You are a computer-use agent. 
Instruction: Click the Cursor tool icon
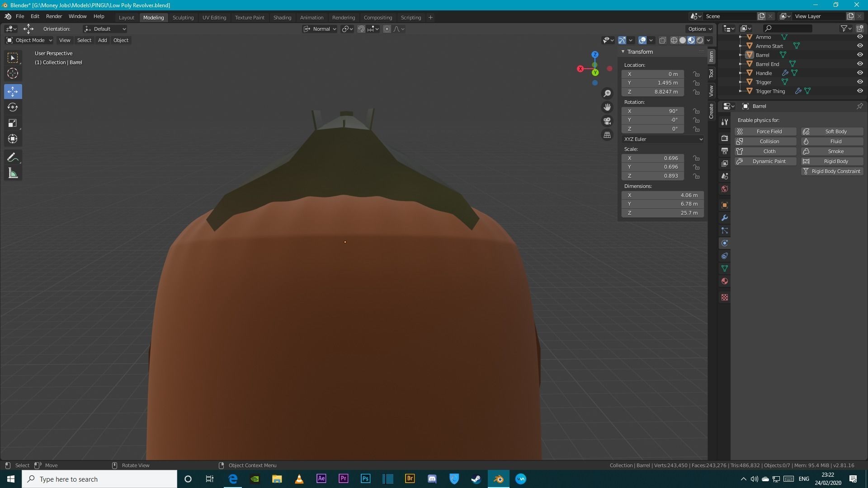click(13, 73)
